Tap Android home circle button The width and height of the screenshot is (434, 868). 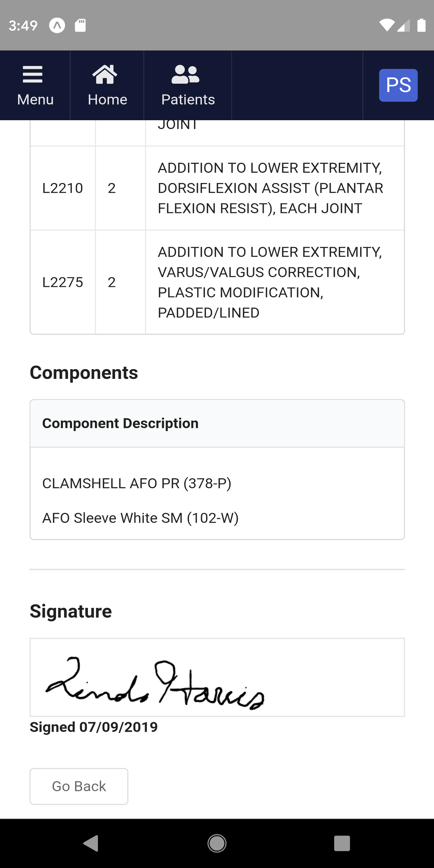click(x=217, y=843)
